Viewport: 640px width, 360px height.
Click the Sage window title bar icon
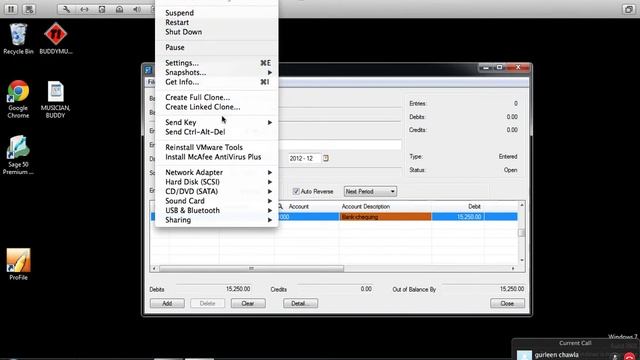point(149,70)
